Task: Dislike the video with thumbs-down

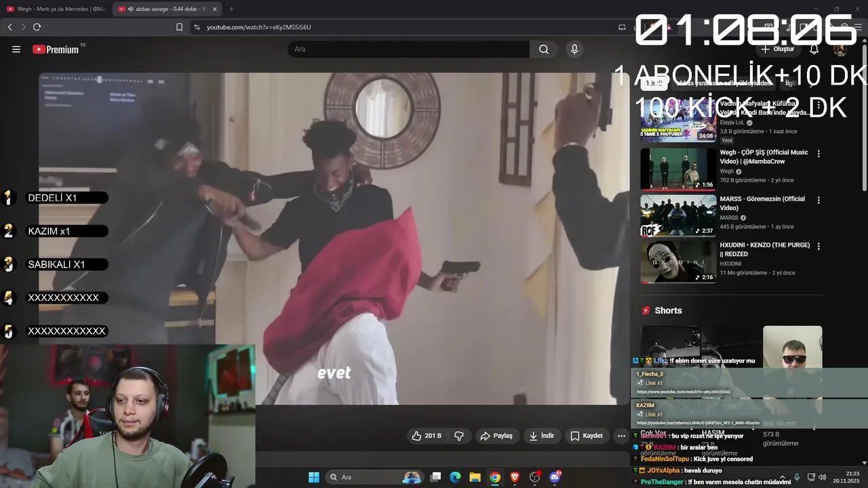Action: (459, 436)
